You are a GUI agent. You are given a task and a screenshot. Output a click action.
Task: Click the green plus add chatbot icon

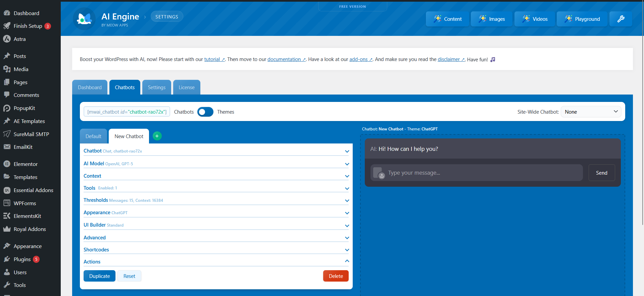click(157, 136)
